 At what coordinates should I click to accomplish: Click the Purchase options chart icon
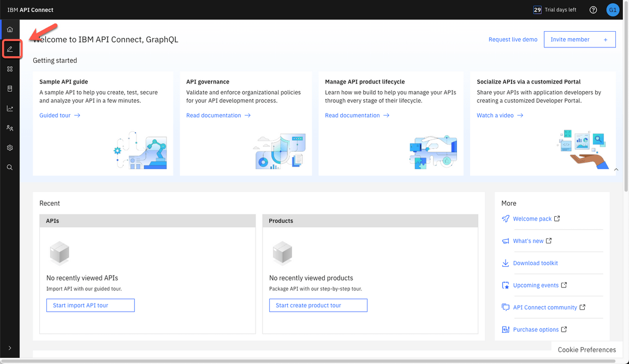coord(506,329)
